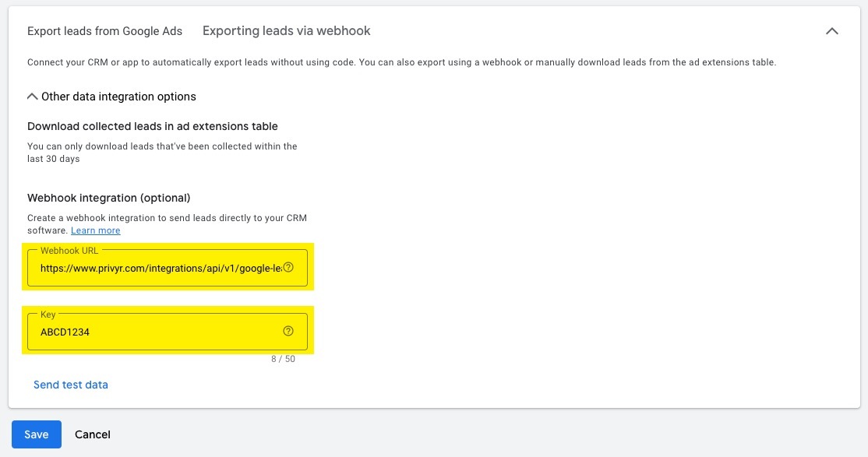This screenshot has height=457, width=868.
Task: Collapse the Export leads panel with top-right chevron
Action: tap(832, 31)
